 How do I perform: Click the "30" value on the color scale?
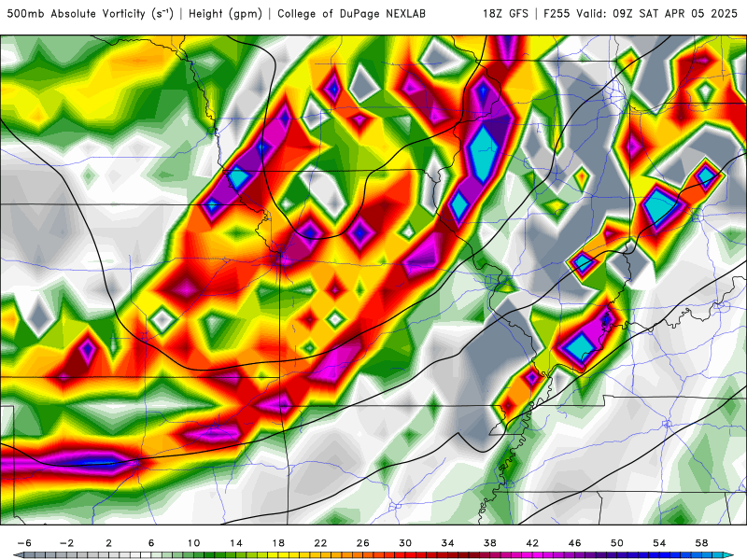coord(405,543)
